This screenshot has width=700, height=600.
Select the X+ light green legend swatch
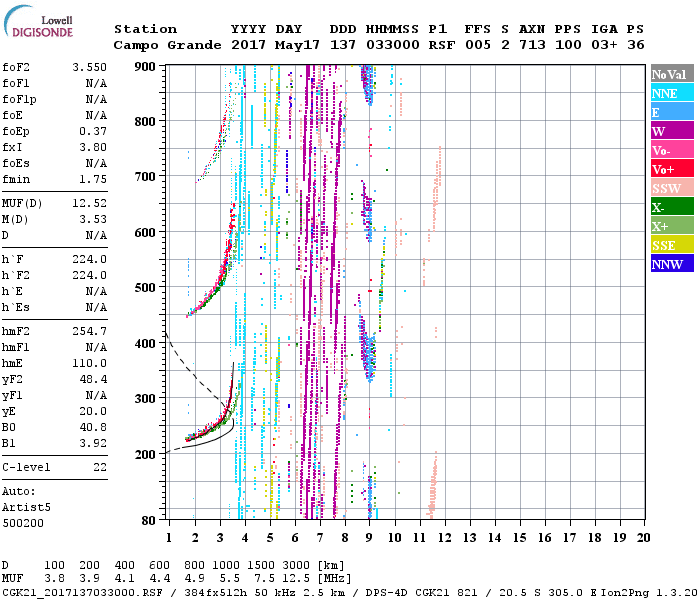click(x=672, y=226)
